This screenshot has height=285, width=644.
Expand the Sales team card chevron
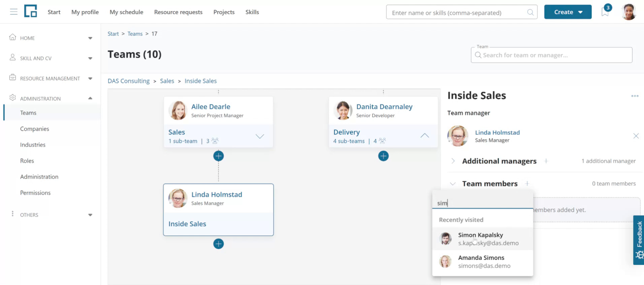click(260, 136)
